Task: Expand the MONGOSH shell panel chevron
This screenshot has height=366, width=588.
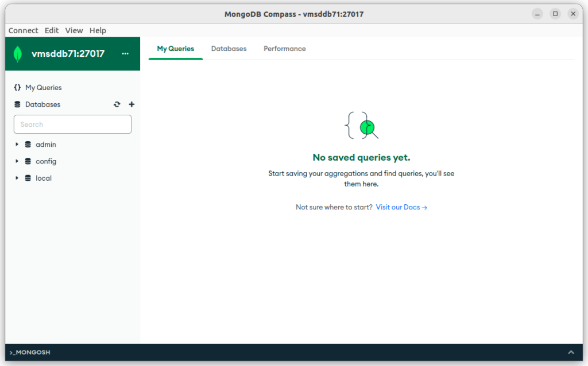Action: (571, 352)
